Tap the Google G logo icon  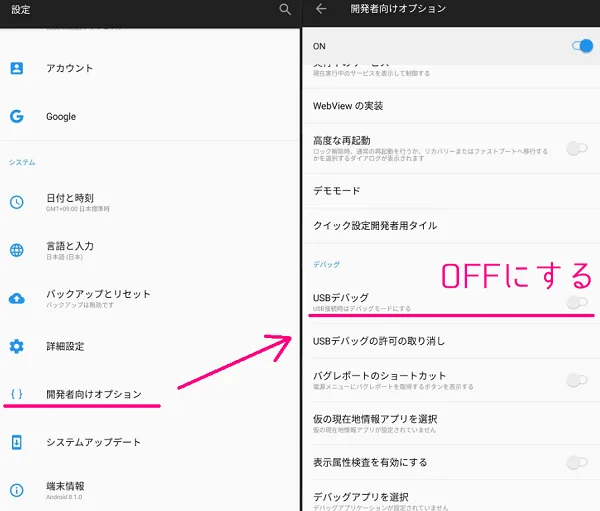coord(16,116)
